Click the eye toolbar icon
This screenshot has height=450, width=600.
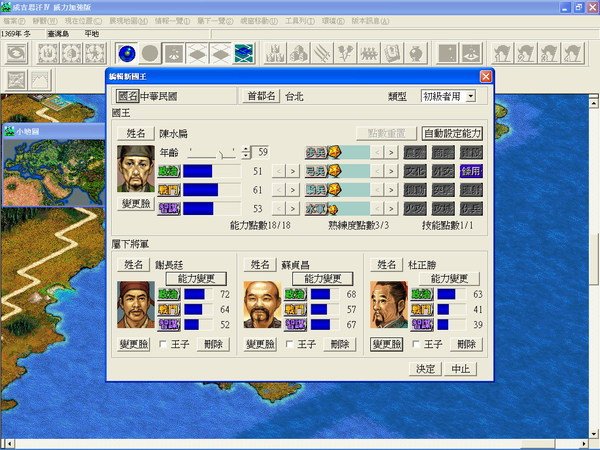pos(471,53)
